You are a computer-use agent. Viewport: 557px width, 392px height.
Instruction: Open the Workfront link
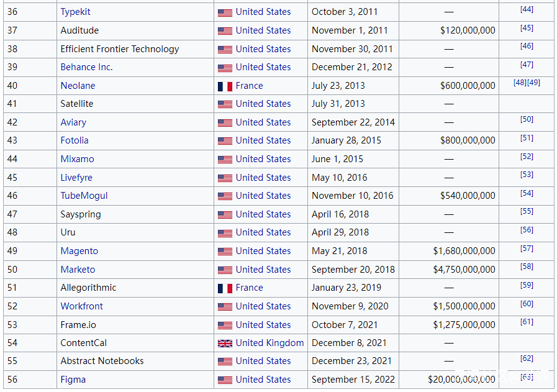click(81, 306)
